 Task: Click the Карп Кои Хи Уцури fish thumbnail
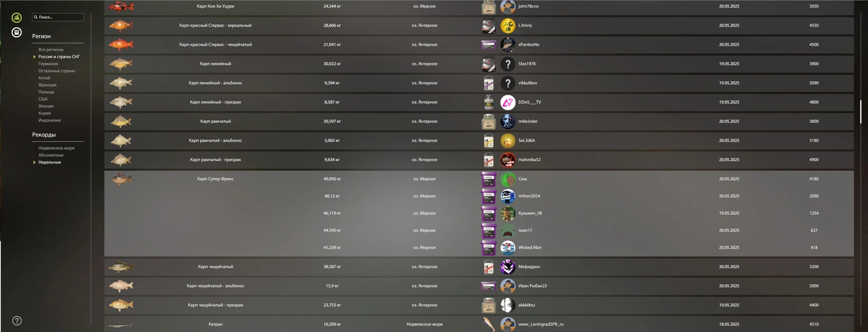tap(121, 6)
